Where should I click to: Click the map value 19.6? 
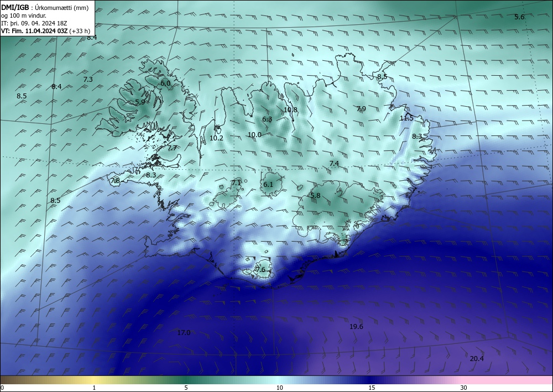(356, 327)
